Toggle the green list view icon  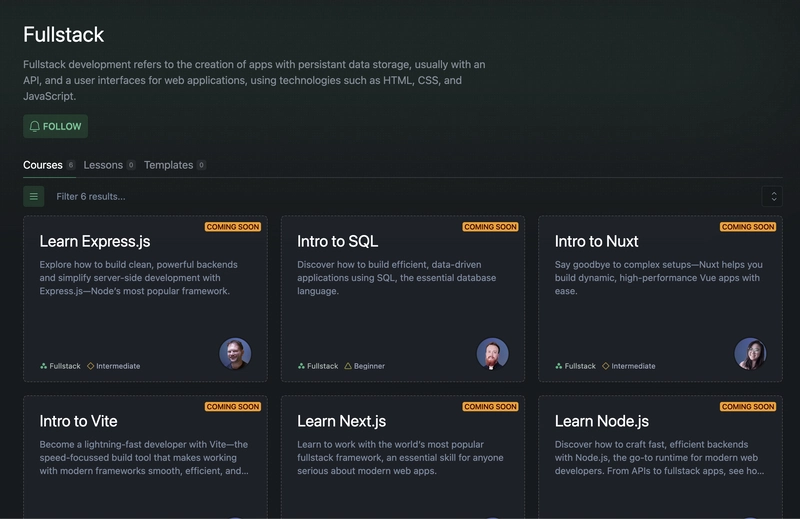[x=34, y=196]
